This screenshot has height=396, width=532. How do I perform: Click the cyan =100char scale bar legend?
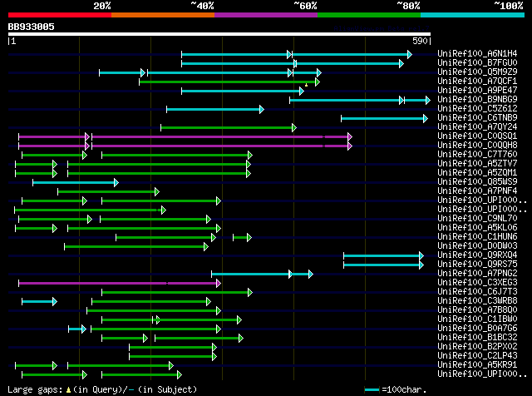pyautogui.click(x=372, y=390)
